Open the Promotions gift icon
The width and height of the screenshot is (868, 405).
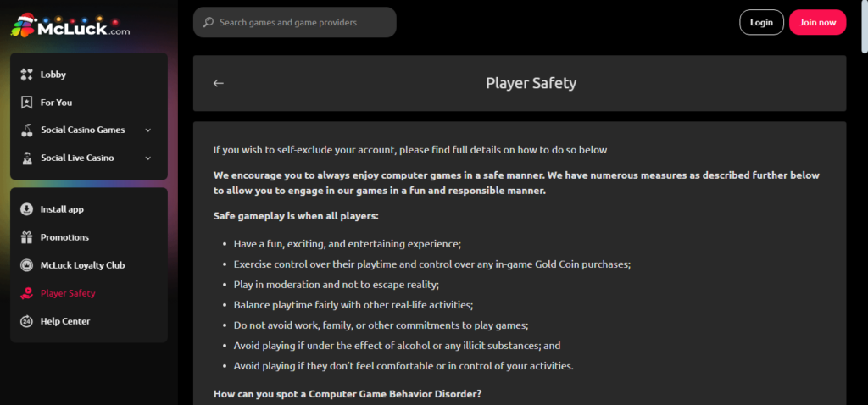(x=26, y=237)
